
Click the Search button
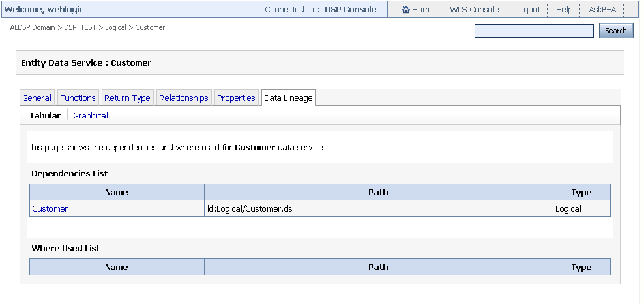[x=616, y=31]
